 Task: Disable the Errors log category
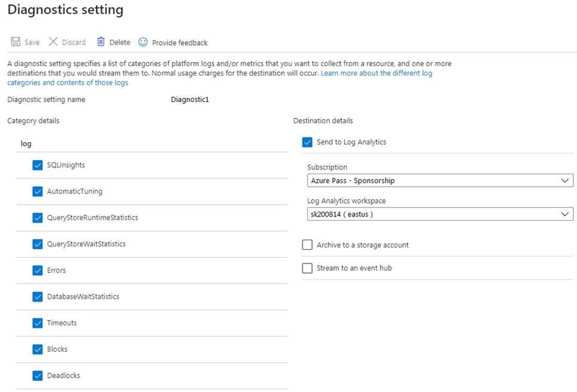tap(38, 270)
